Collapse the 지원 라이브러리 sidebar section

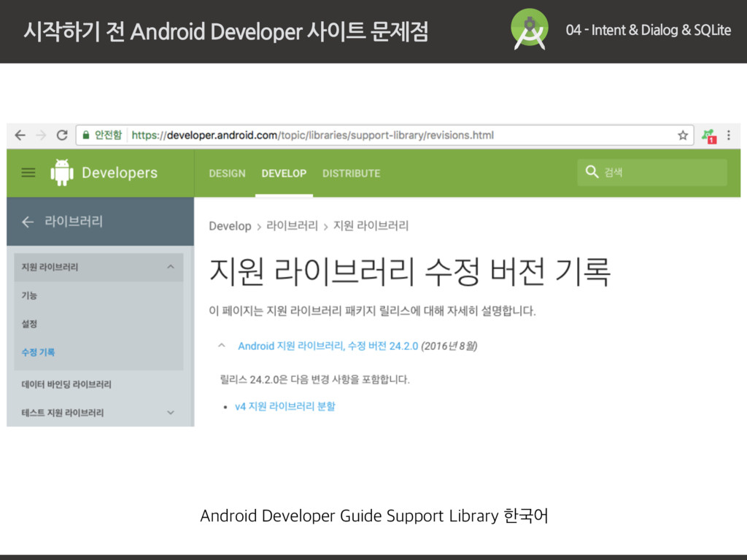coord(170,267)
